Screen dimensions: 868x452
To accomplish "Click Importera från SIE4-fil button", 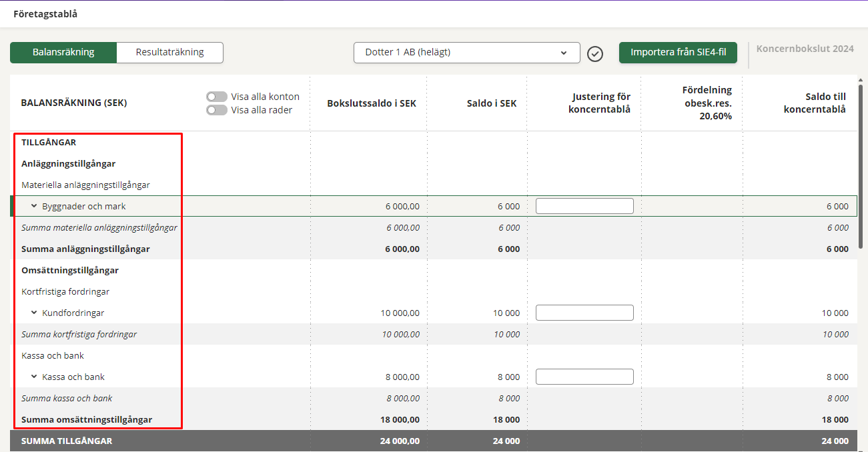I will pos(678,53).
